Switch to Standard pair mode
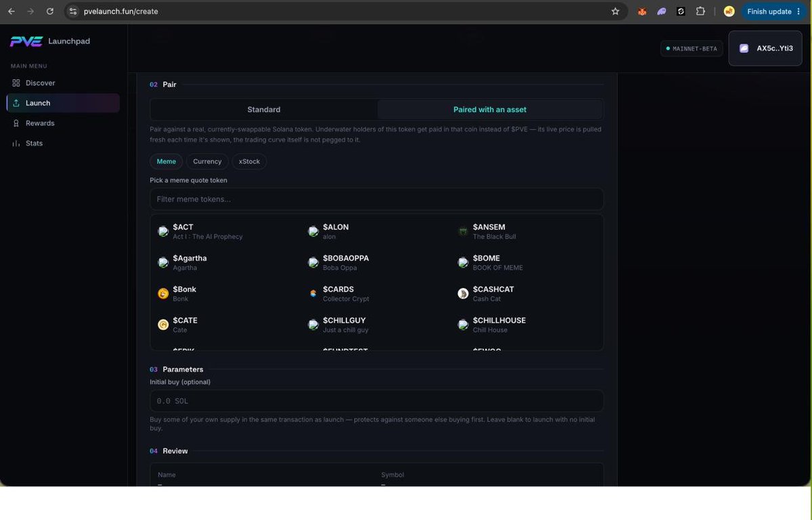The height and width of the screenshot is (520, 812). coord(264,110)
